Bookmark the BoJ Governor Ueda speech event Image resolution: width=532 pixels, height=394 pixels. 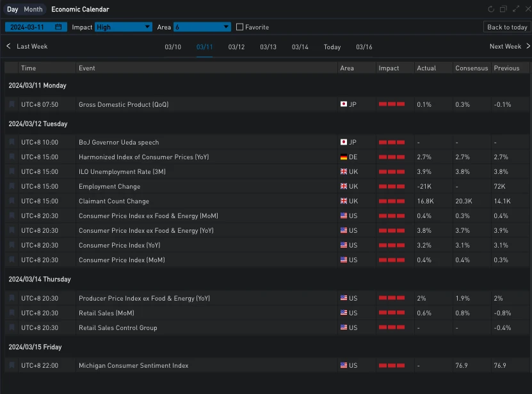(12, 142)
